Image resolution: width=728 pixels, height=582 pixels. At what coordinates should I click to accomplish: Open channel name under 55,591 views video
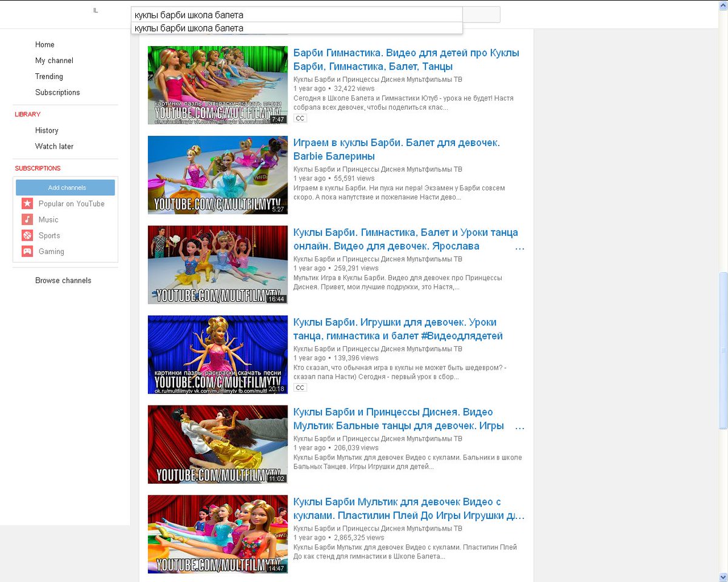point(377,169)
